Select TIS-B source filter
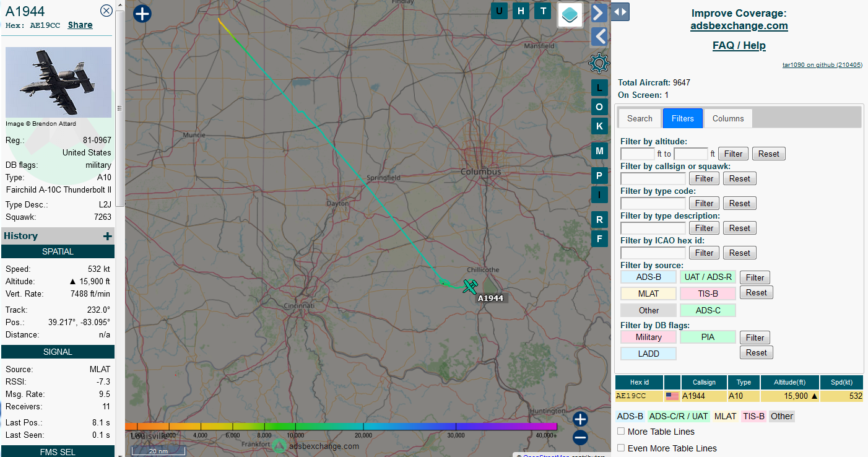Screen dimensions: 868x457 click(x=708, y=294)
